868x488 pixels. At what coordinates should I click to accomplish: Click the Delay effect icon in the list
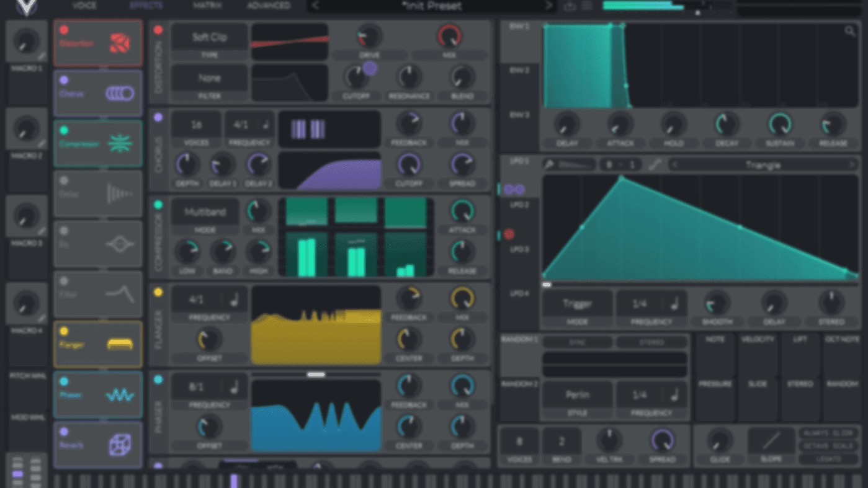(120, 194)
